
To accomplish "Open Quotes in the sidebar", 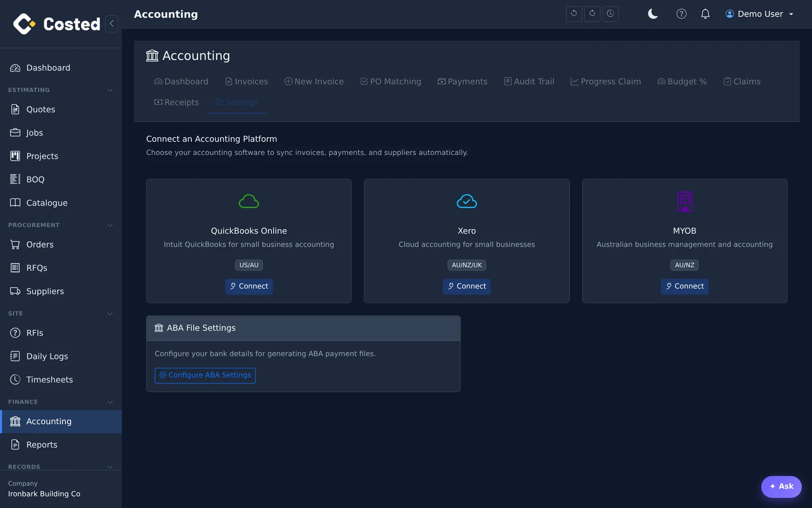I will click(x=61, y=110).
